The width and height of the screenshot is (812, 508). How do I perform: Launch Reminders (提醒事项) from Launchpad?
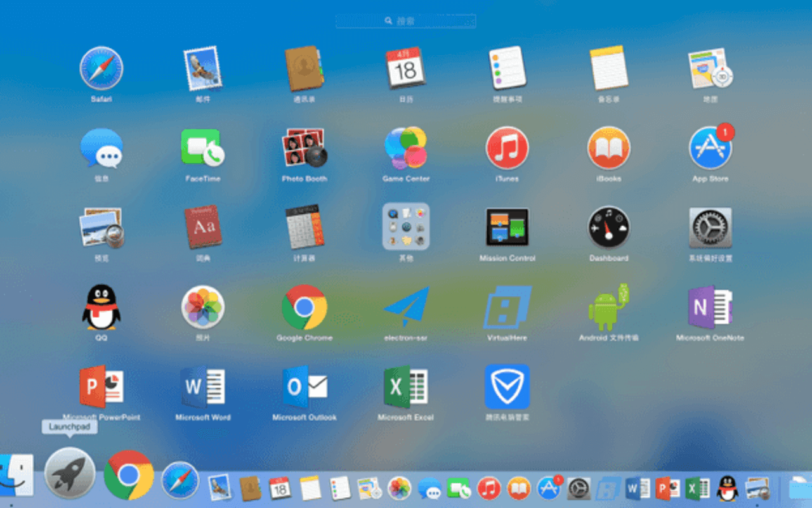pyautogui.click(x=507, y=68)
